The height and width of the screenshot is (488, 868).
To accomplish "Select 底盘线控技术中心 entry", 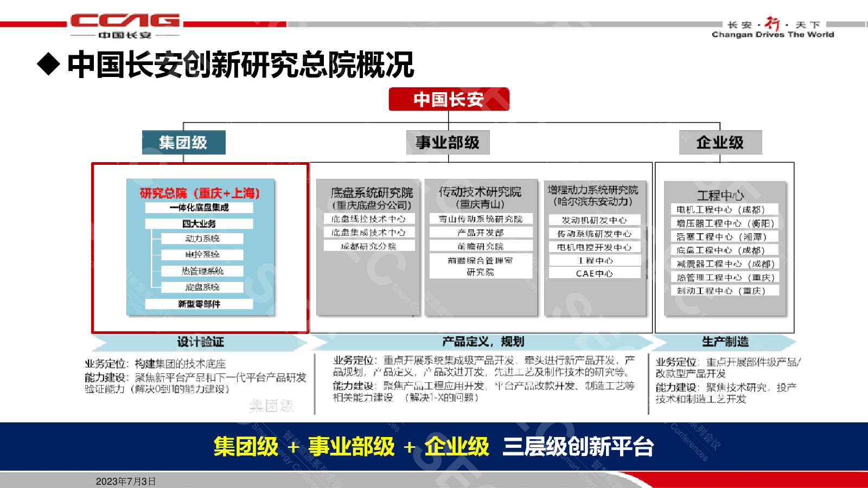I will tap(368, 219).
